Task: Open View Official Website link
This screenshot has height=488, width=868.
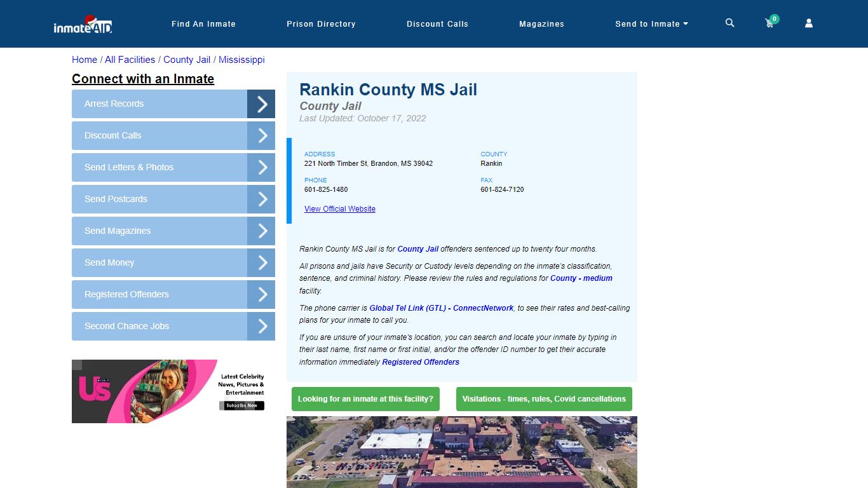Action: point(340,209)
